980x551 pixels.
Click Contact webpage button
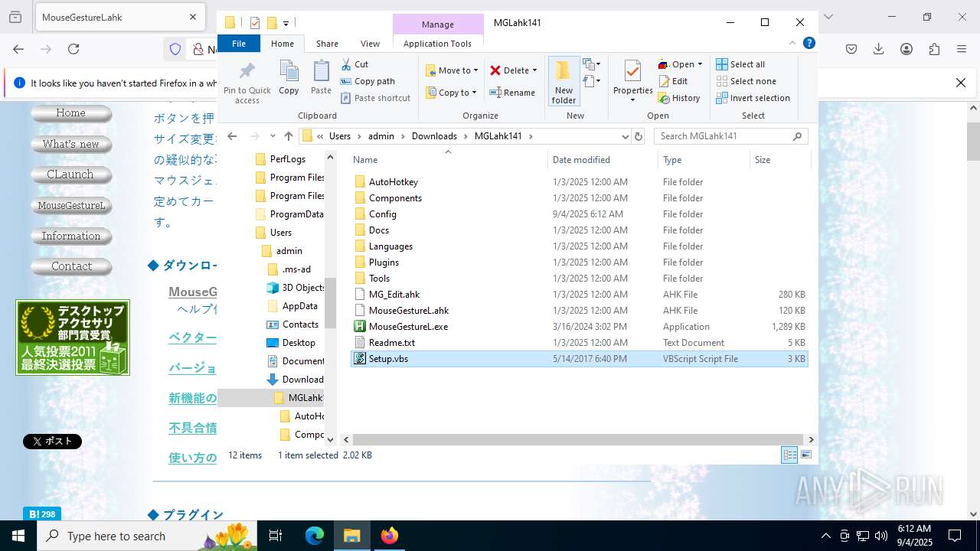[71, 266]
